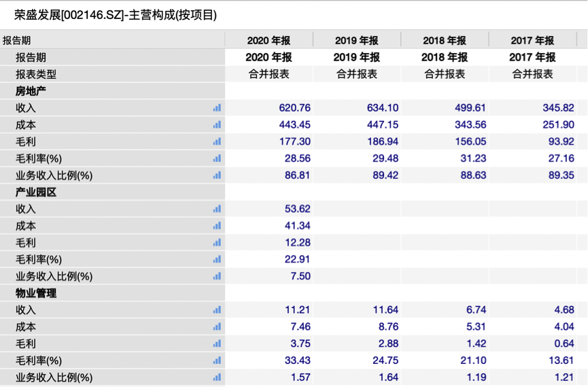The image size is (588, 387).
Task: Click the 2018 年报 column header
Action: pos(445,40)
